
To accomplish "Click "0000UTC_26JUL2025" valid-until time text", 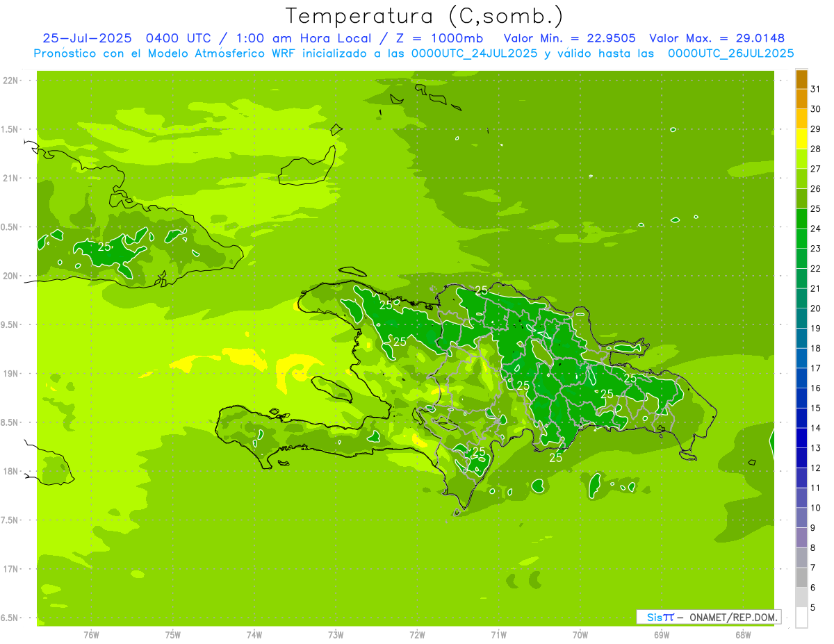I will (x=730, y=53).
